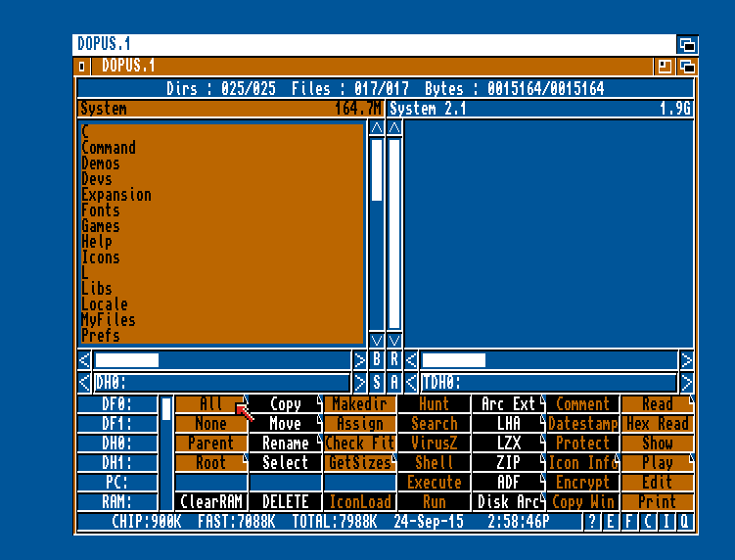Click the Hunt button

tap(435, 403)
